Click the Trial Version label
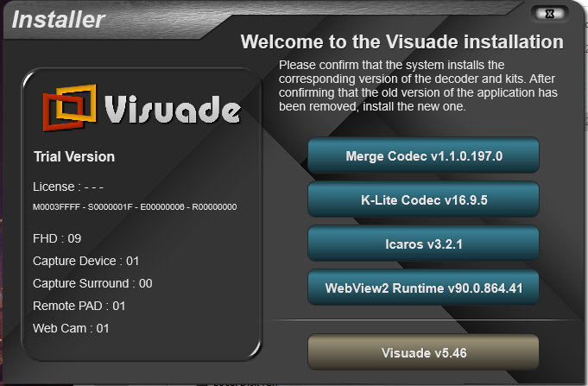 [73, 157]
